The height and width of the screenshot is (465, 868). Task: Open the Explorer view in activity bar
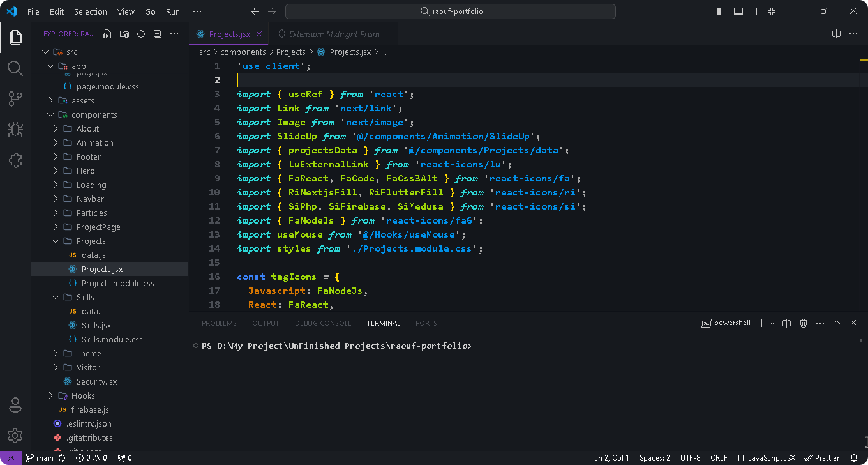pos(15,37)
